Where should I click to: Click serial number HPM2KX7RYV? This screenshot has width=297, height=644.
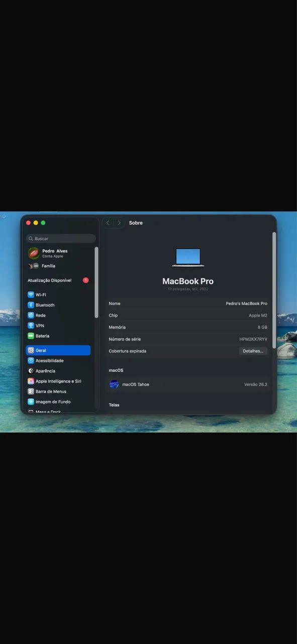coord(253,340)
